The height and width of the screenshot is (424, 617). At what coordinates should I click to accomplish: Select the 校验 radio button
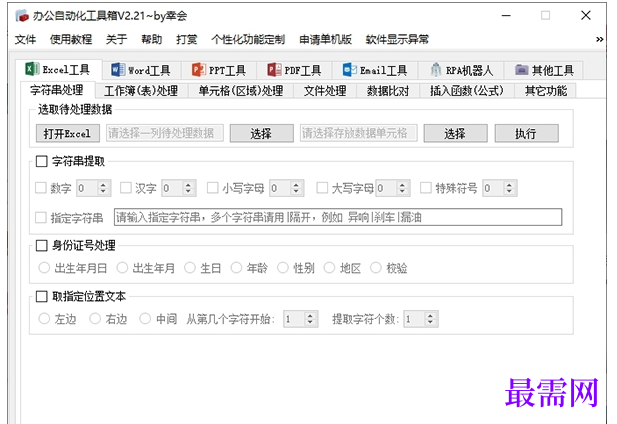[376, 268]
